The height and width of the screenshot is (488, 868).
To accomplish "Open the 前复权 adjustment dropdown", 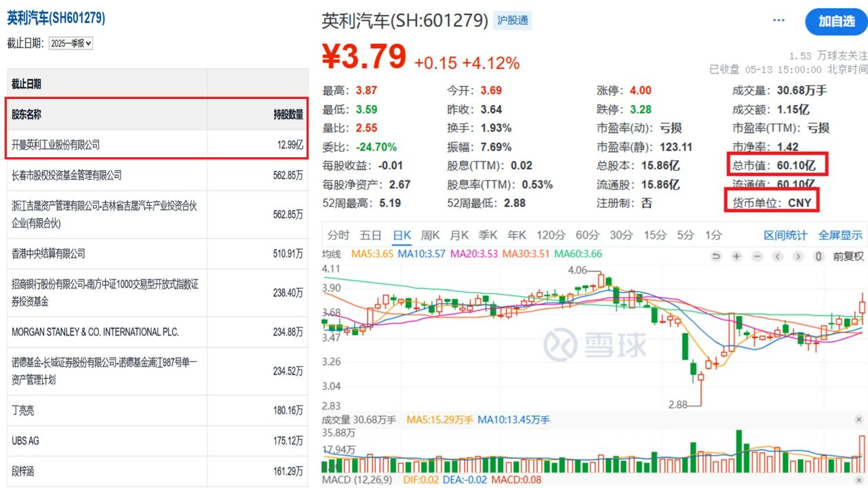I will pos(848,256).
